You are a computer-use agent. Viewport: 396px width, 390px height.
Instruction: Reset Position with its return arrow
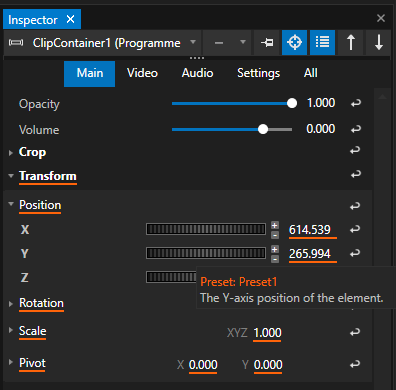355,206
